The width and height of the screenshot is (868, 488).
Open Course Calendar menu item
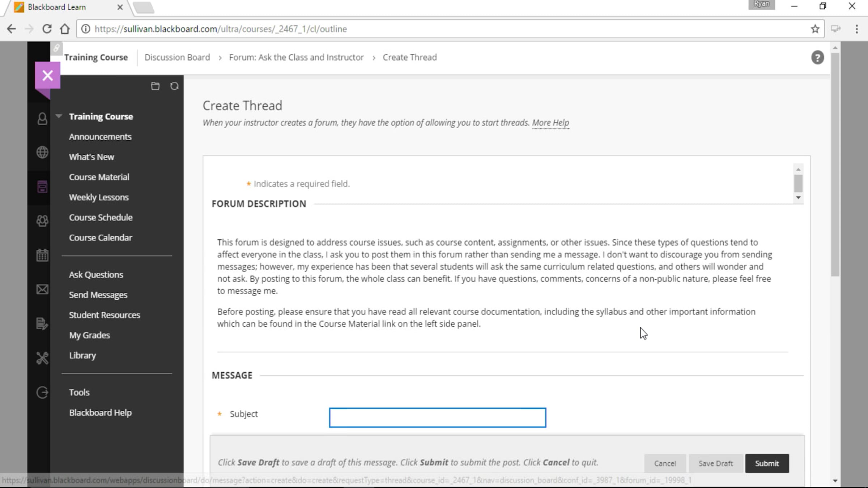(x=101, y=238)
